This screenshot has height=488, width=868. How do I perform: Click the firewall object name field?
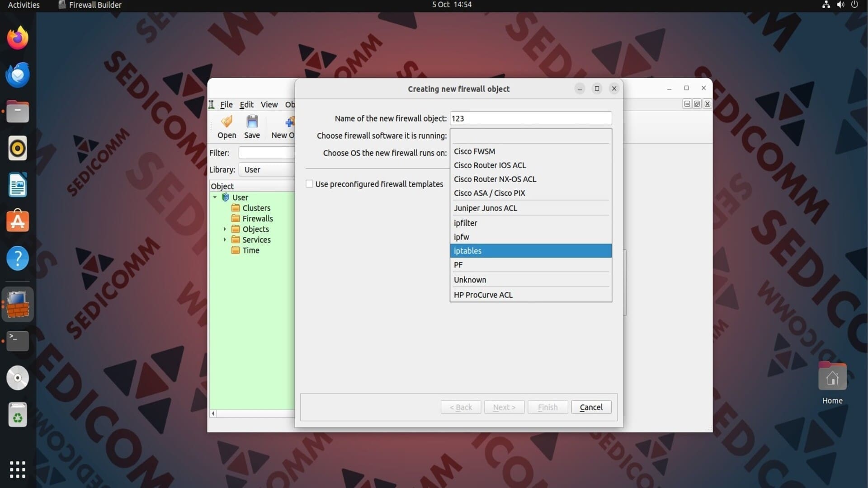[x=531, y=118]
